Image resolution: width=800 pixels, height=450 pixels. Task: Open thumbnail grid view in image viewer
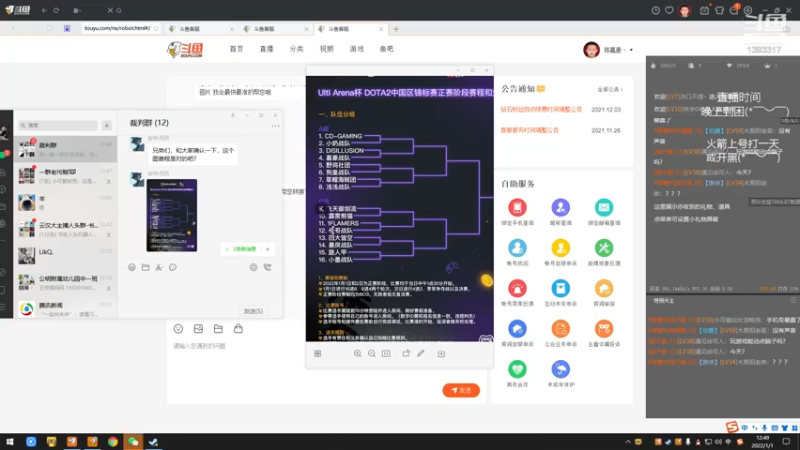point(317,353)
